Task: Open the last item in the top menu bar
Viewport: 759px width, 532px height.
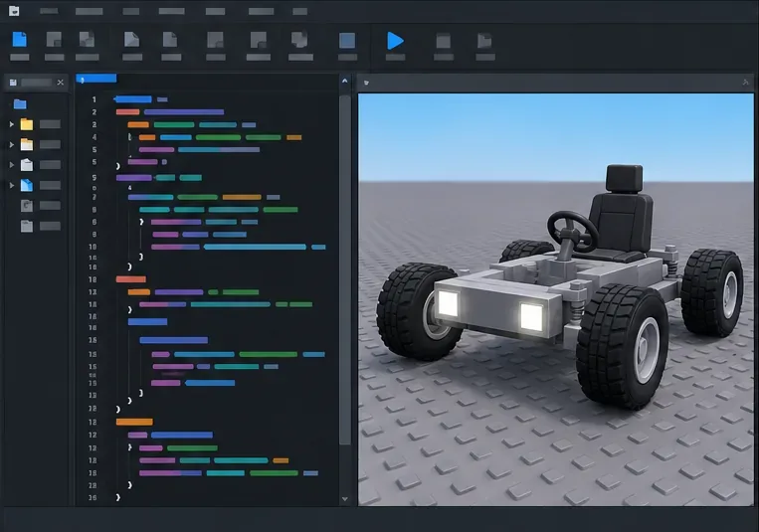Action: pyautogui.click(x=300, y=11)
